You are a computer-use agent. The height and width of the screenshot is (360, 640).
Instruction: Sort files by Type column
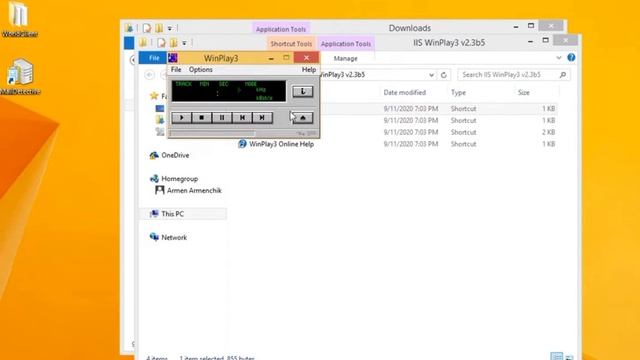click(458, 93)
